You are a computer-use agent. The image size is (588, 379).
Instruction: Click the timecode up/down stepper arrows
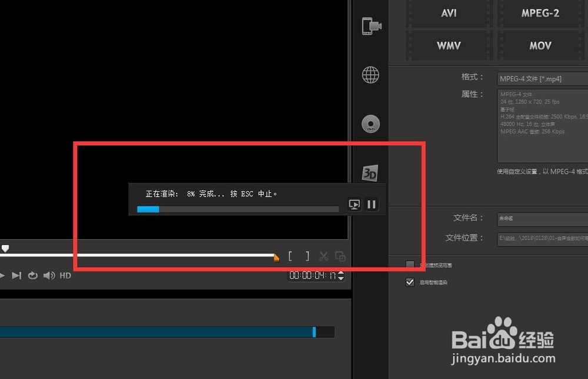pyautogui.click(x=341, y=275)
